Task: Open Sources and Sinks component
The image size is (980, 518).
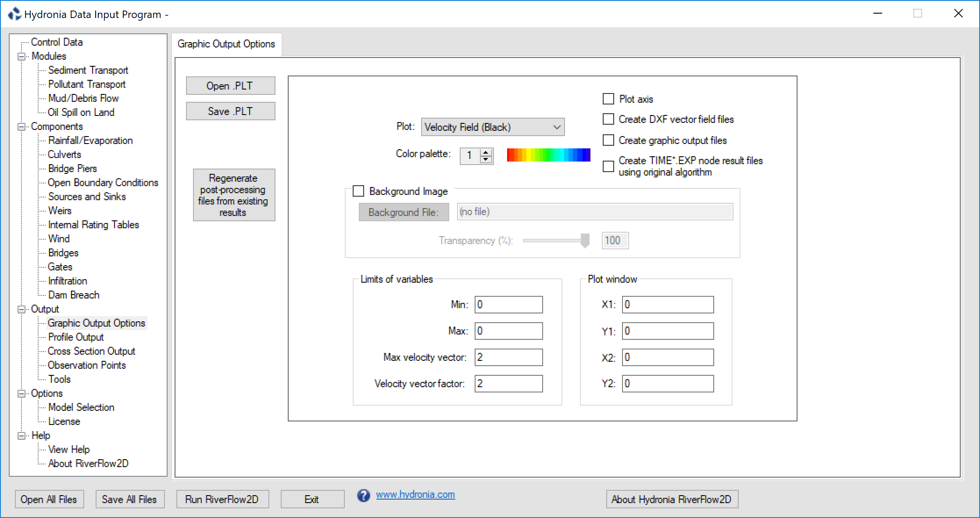Action: pos(87,197)
